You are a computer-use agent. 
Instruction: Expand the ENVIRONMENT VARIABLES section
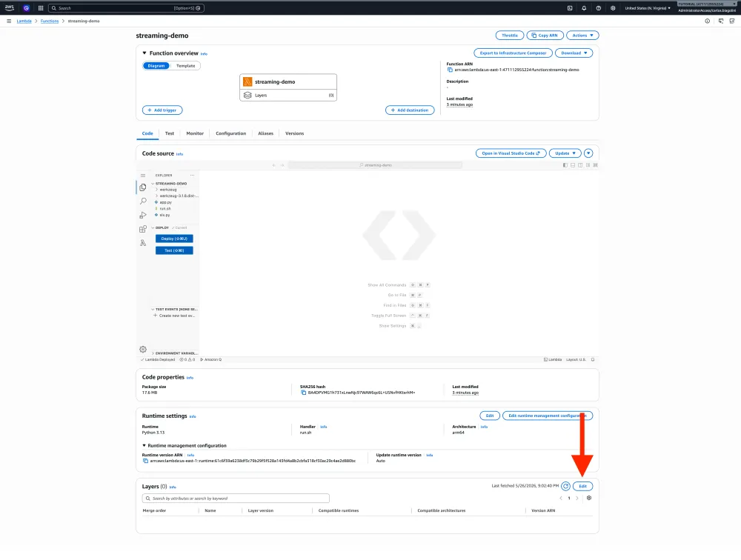(174, 353)
